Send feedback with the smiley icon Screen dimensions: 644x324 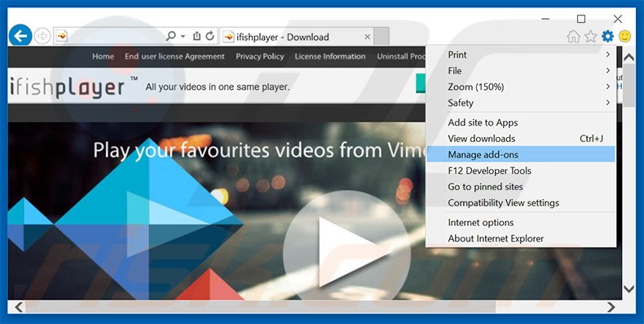click(624, 37)
